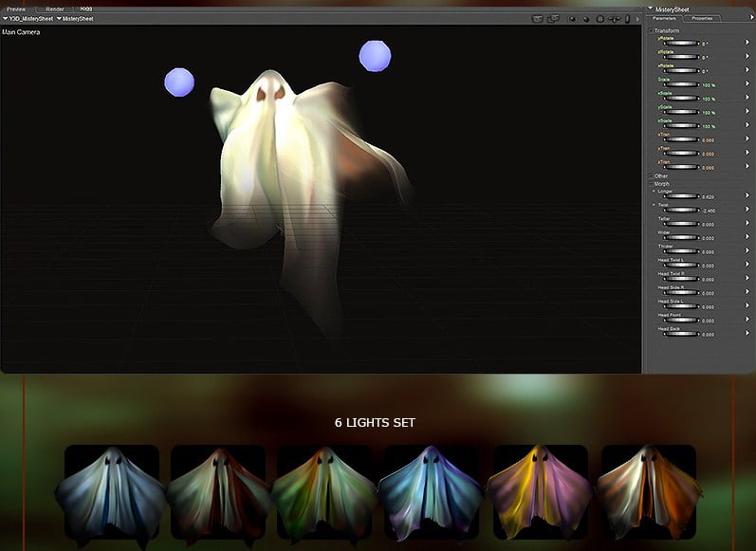Click the xTran parameter dial
Viewport: 756px width, 551px height.
[x=681, y=139]
